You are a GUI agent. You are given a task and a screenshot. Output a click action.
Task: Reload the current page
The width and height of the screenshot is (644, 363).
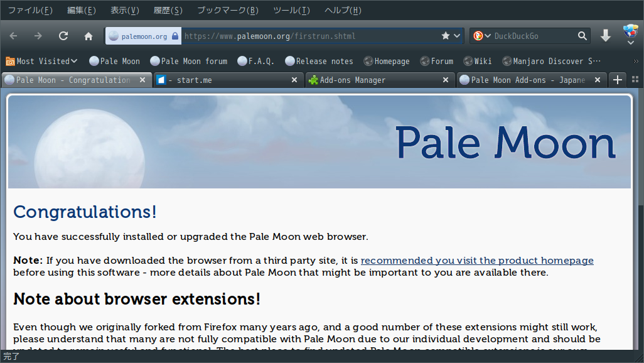click(63, 36)
